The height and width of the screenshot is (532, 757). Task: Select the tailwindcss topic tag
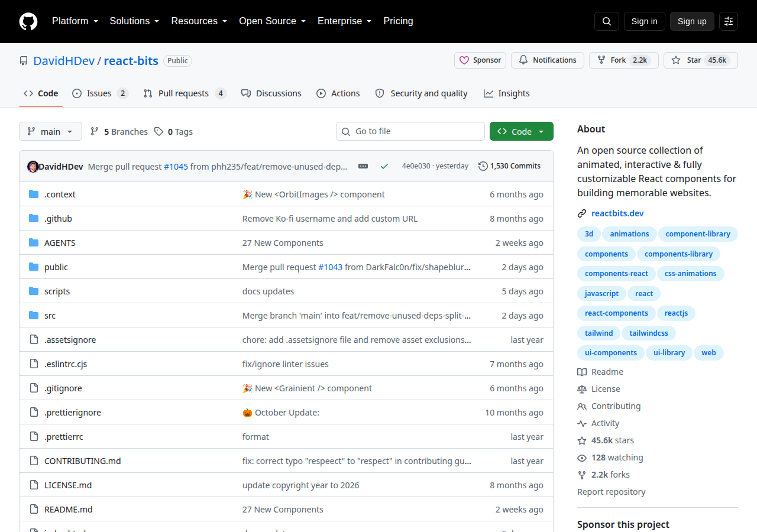pyautogui.click(x=649, y=333)
